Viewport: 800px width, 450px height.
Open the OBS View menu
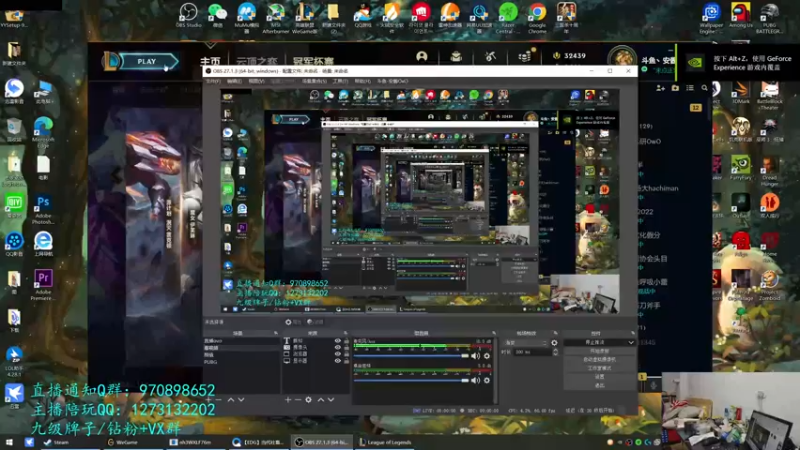click(x=257, y=81)
